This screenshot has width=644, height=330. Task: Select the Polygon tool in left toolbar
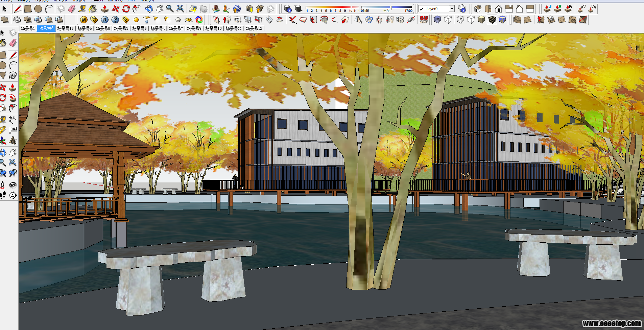(3, 75)
